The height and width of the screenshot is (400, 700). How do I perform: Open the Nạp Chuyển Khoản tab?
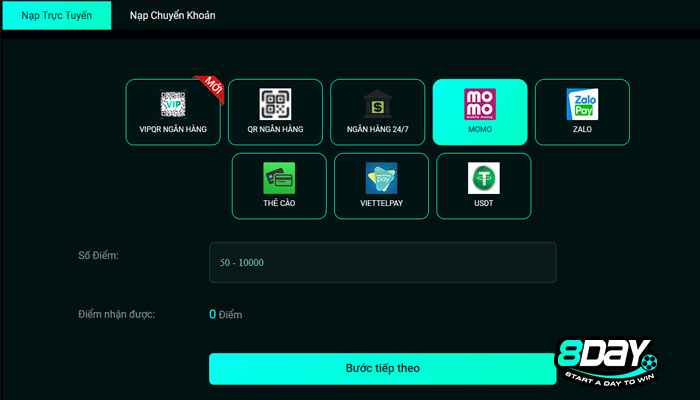click(172, 15)
